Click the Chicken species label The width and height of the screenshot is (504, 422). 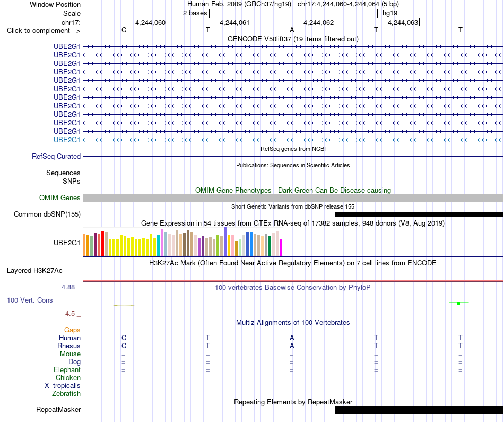point(68,377)
